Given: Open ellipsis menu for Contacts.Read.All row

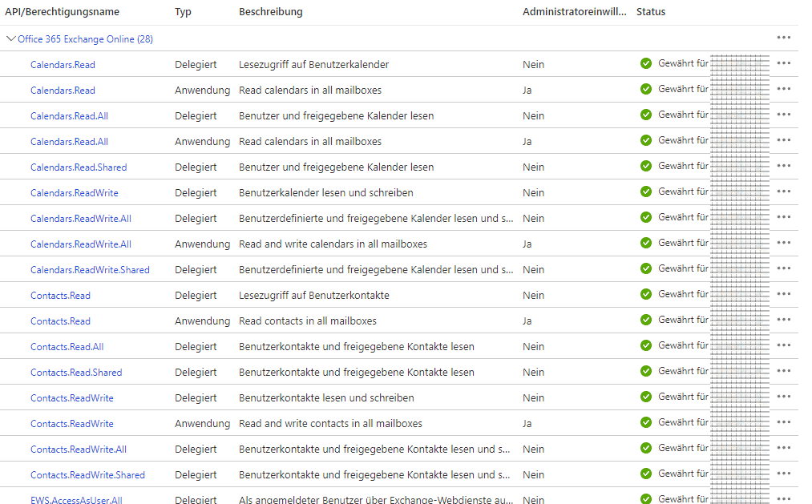Looking at the screenshot, I should [783, 346].
